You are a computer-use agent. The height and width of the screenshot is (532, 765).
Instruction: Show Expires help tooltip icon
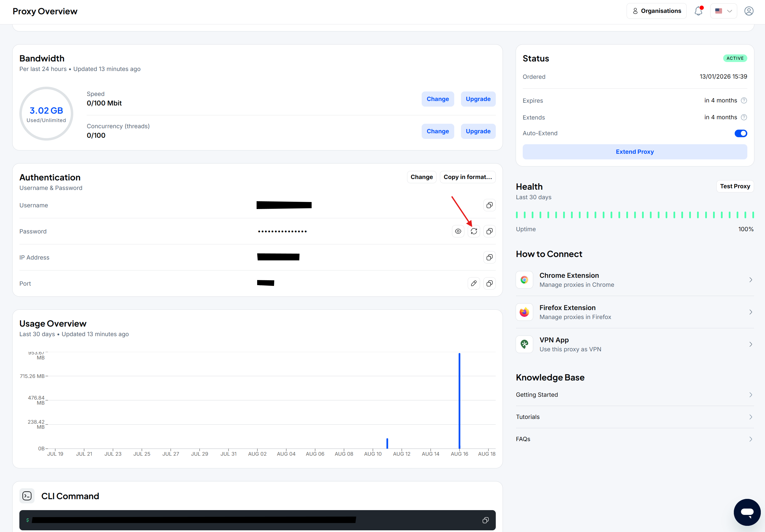coord(744,100)
